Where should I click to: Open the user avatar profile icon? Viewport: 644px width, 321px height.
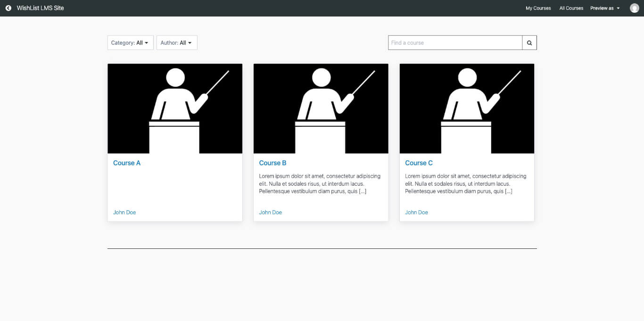pyautogui.click(x=634, y=8)
